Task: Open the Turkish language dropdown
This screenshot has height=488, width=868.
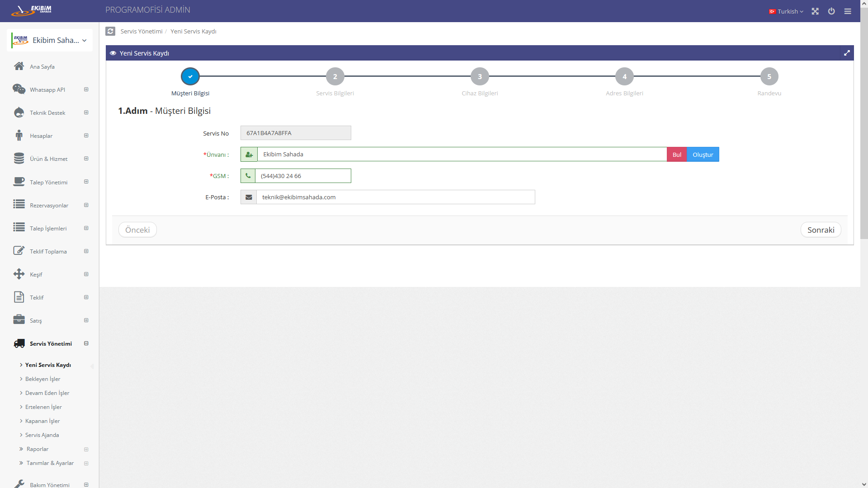Action: click(x=786, y=11)
